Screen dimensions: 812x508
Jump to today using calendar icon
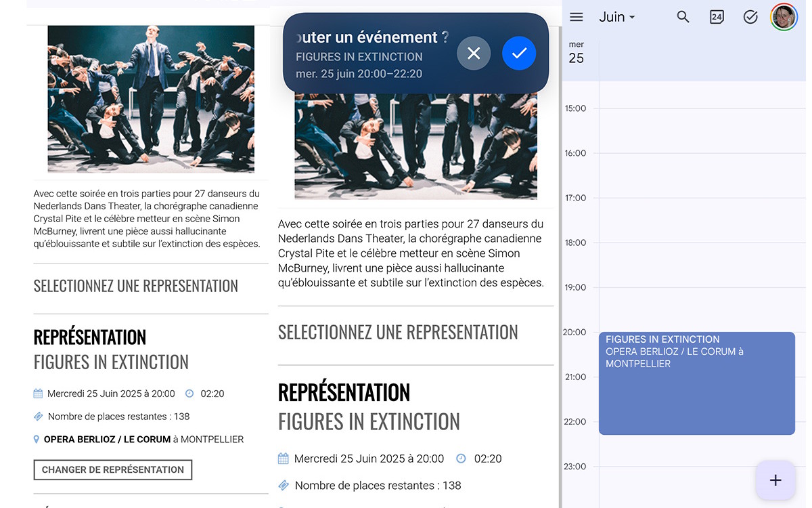tap(717, 17)
